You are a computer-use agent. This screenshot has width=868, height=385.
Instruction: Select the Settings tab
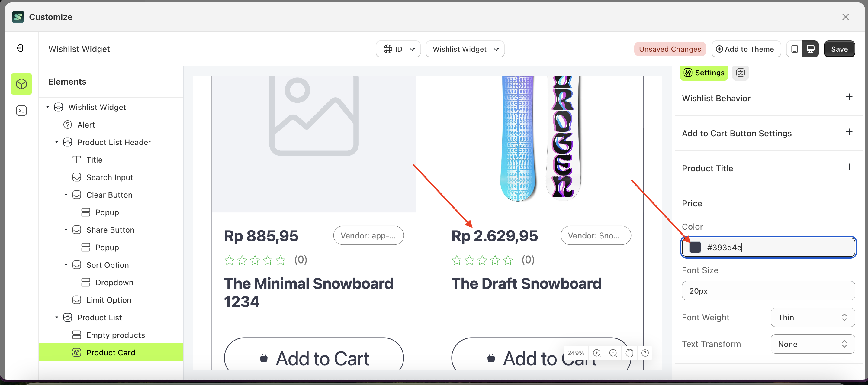(x=704, y=73)
